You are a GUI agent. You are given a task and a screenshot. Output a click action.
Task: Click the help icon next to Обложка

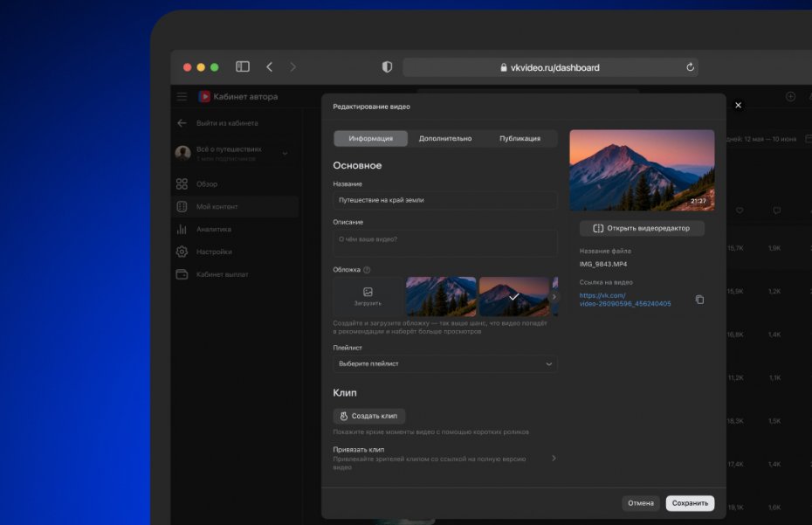pyautogui.click(x=367, y=270)
